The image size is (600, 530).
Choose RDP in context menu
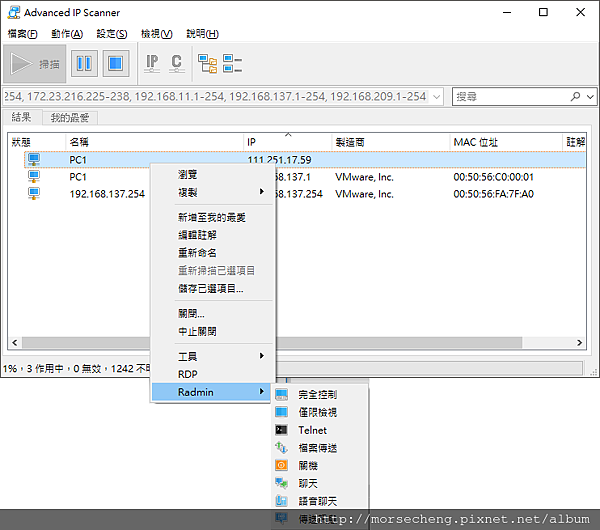pos(213,374)
